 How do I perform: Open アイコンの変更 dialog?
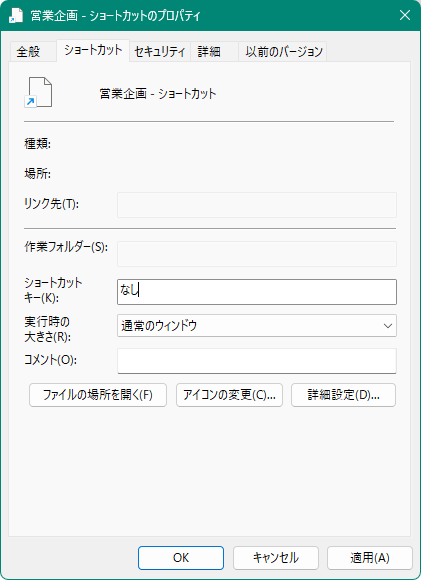229,395
